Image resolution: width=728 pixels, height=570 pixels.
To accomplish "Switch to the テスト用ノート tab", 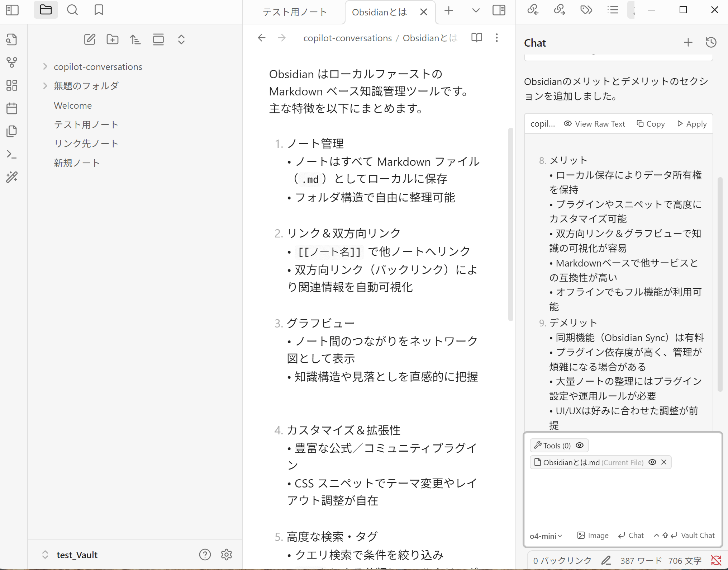I will pos(294,12).
